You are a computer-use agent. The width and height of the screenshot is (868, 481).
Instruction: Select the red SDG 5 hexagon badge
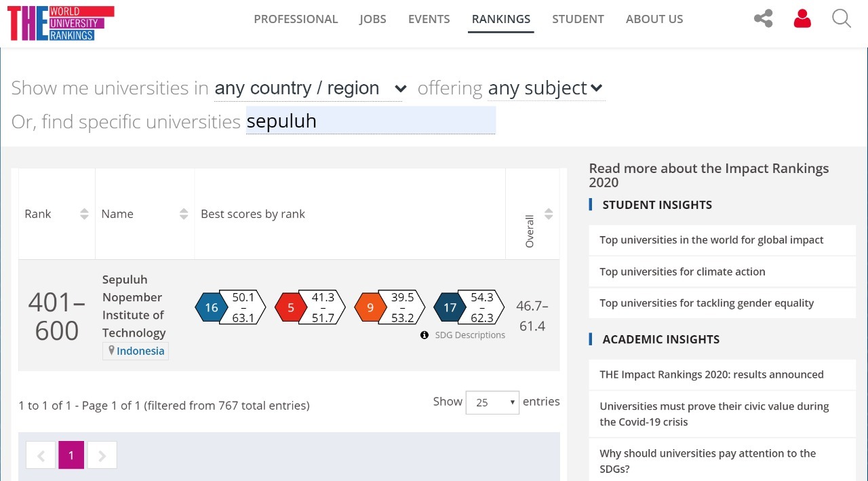(291, 307)
